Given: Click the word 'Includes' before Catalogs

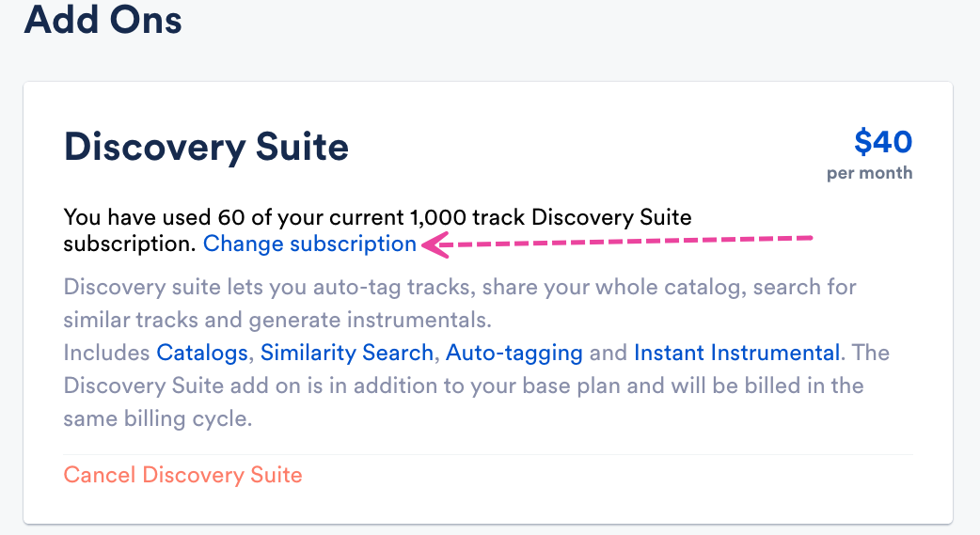Looking at the screenshot, I should 106,354.
